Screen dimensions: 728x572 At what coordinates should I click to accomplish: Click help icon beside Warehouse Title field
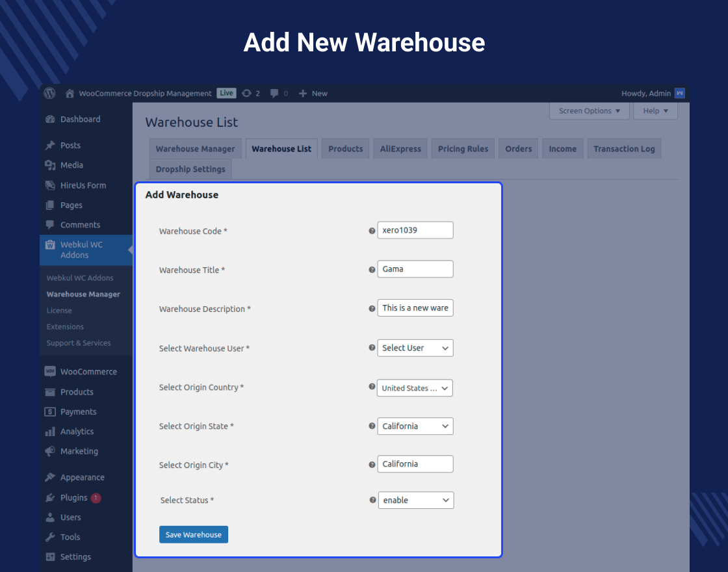click(372, 270)
